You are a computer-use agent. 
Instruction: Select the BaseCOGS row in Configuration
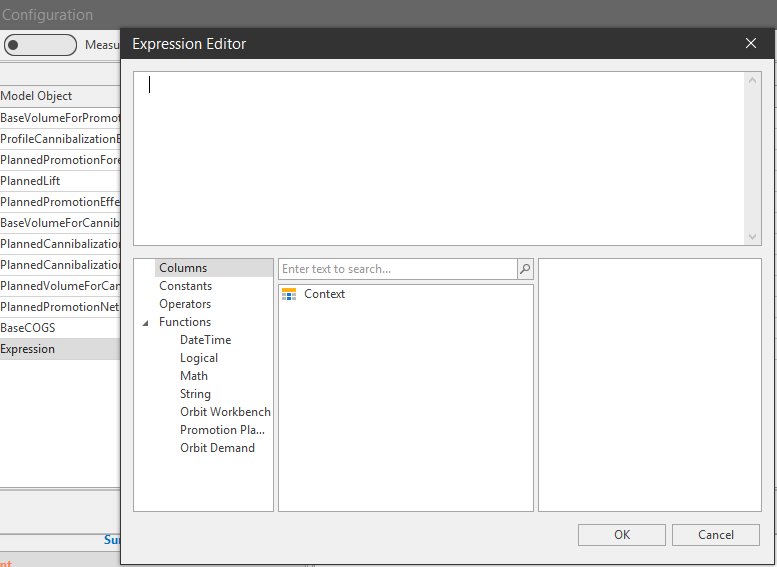click(60, 328)
